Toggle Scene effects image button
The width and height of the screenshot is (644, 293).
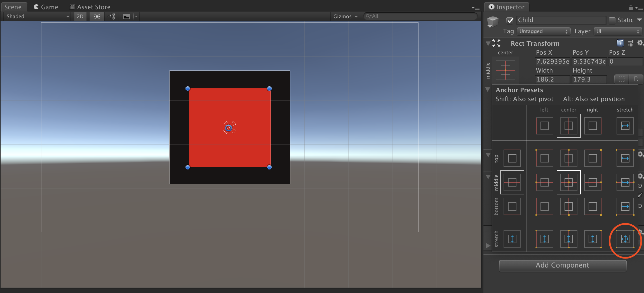(x=126, y=16)
